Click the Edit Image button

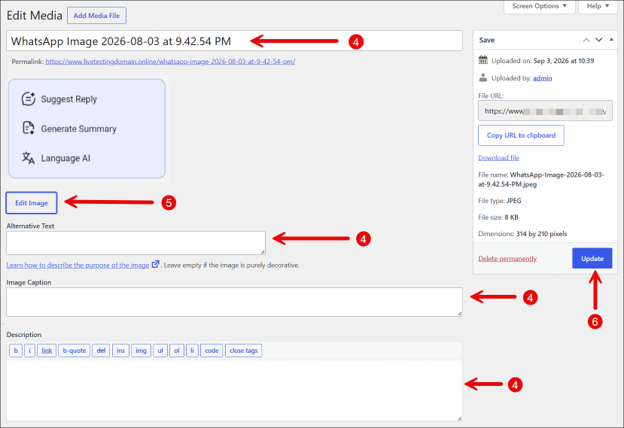click(31, 203)
